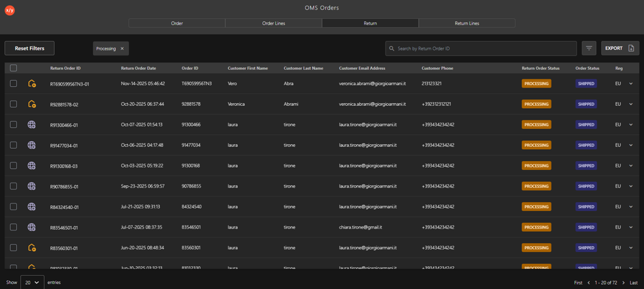Select checkbox for R84324540-01
The image size is (644, 289).
(14, 207)
